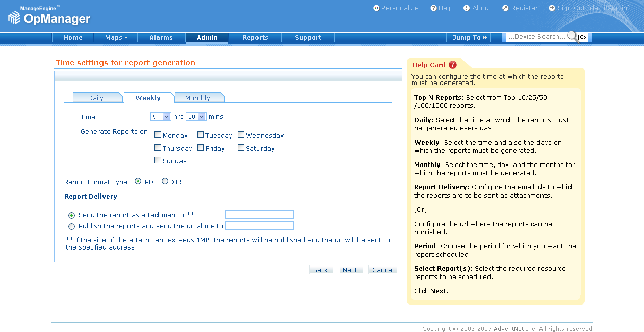Check the Monday checkbox
This screenshot has width=644, height=332.
click(x=158, y=135)
